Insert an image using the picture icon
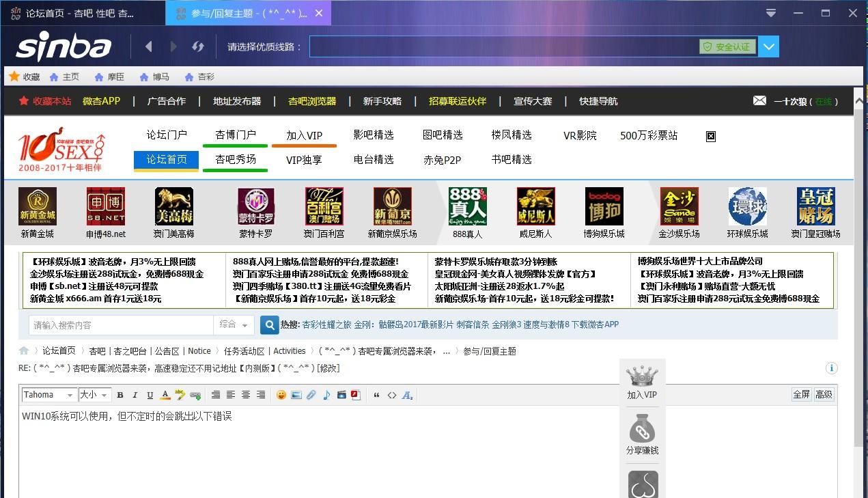 pos(296,395)
